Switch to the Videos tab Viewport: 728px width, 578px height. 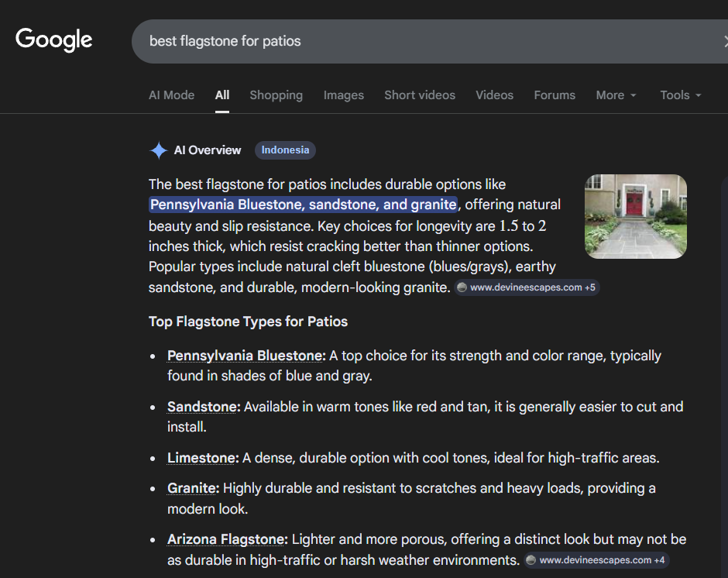(x=494, y=95)
